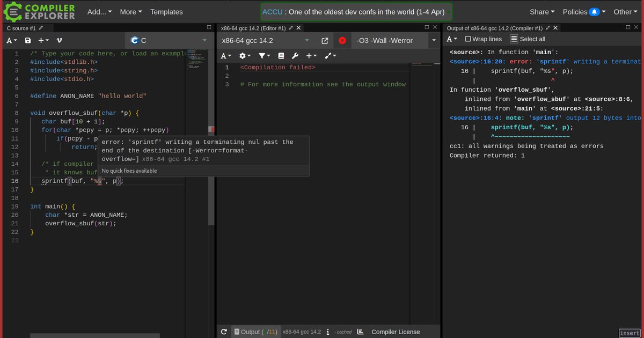Expand the compiler options dropdown arrow
The height and width of the screenshot is (338, 644).
(434, 40)
